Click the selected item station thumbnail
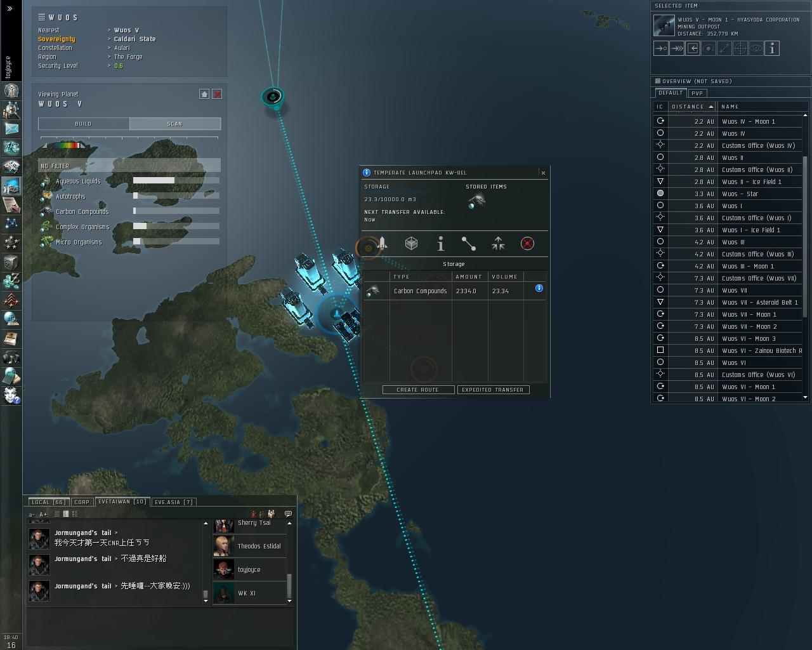The height and width of the screenshot is (650, 812). [664, 25]
